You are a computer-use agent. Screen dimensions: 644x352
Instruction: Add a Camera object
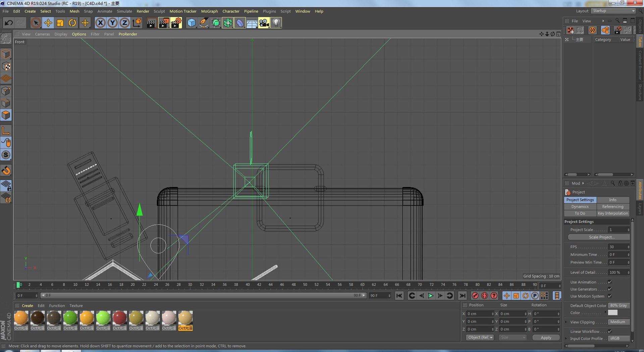click(x=264, y=23)
